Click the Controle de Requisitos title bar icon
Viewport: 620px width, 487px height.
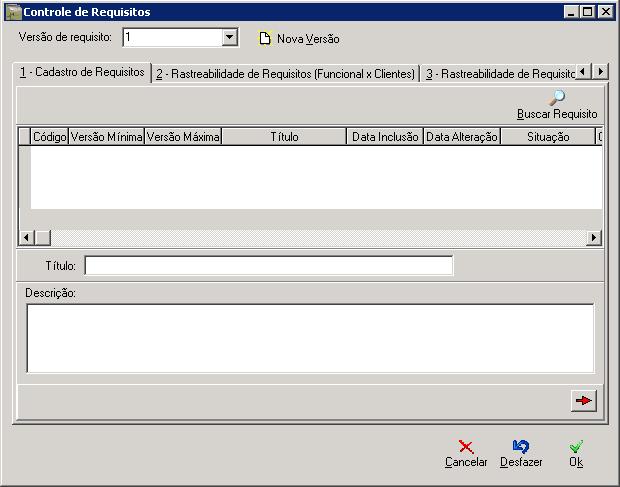(14, 12)
